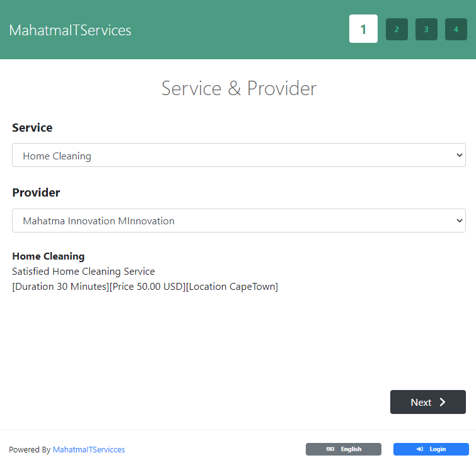
Task: Click the Service field label
Action: coord(32,128)
